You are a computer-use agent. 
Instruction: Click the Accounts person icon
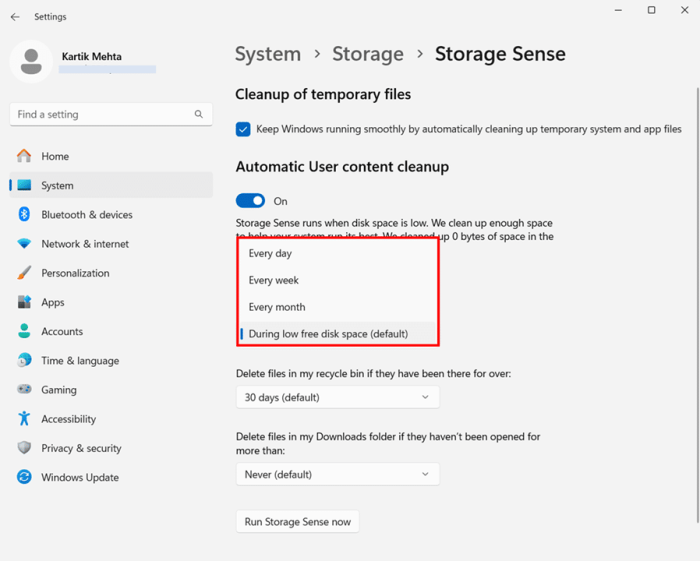(24, 331)
